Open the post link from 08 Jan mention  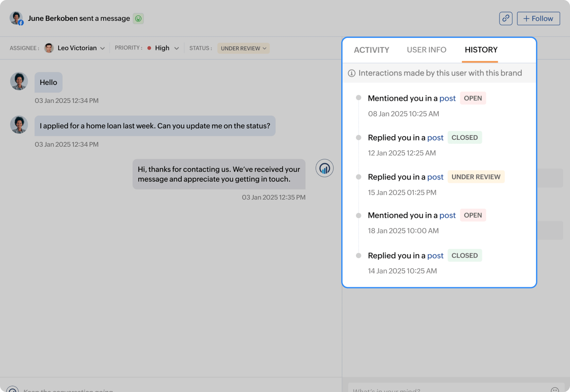click(x=448, y=98)
